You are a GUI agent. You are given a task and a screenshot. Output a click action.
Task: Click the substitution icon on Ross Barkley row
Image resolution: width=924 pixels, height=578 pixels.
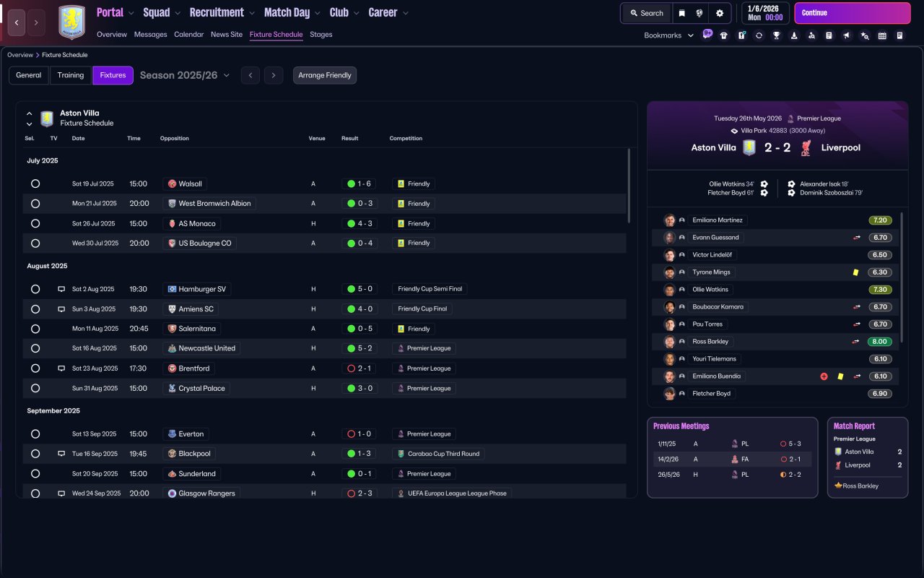point(857,342)
